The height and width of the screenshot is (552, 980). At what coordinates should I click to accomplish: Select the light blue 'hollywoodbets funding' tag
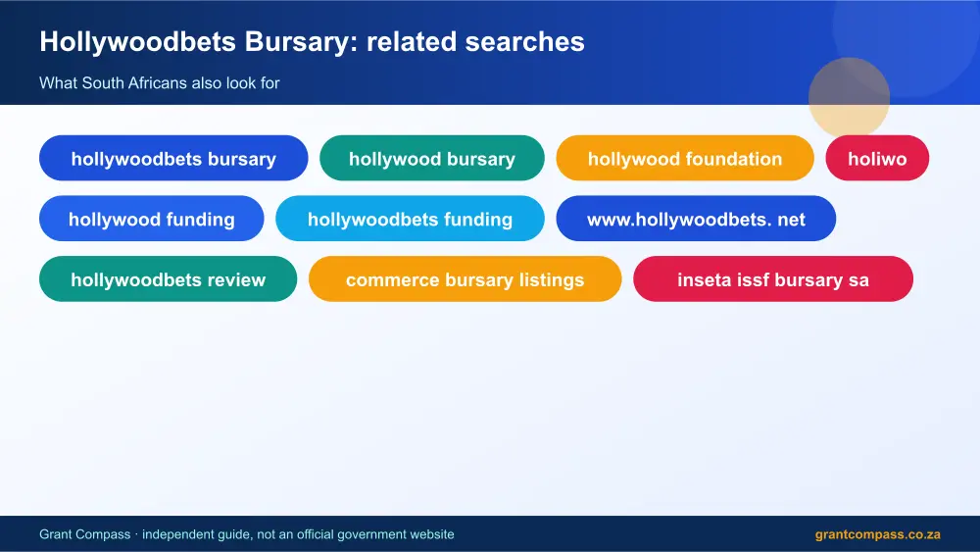(x=410, y=219)
